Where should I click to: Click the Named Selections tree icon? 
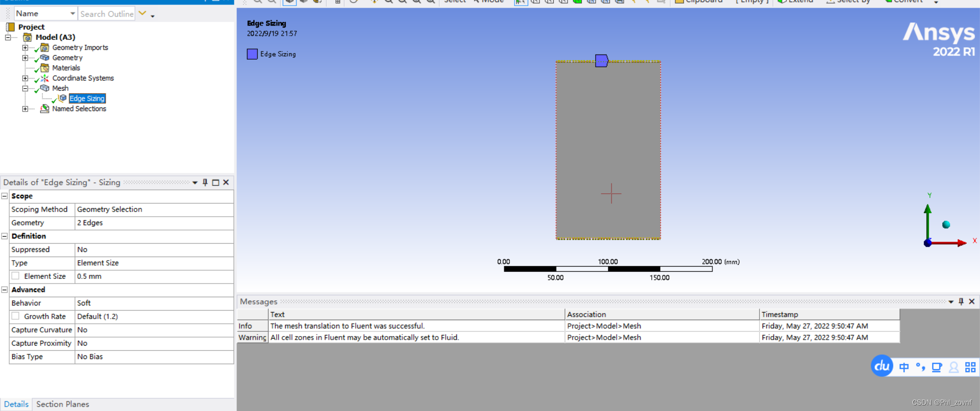pyautogui.click(x=45, y=109)
